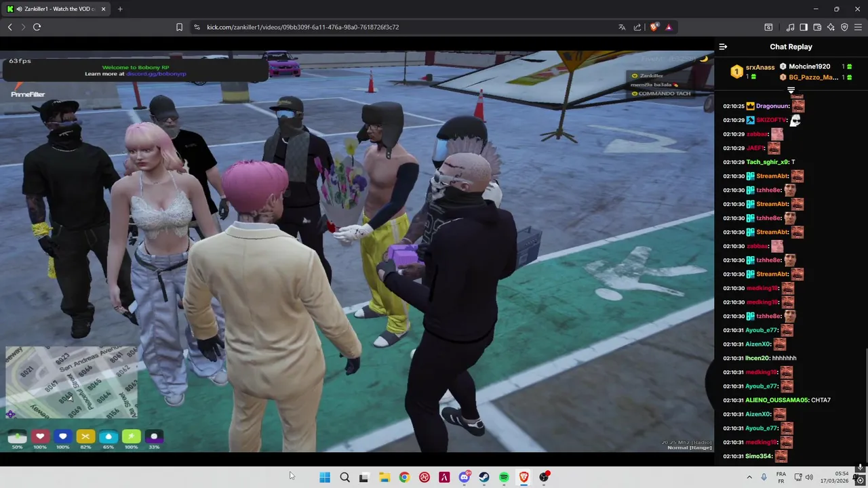The height and width of the screenshot is (488, 868).
Task: Open the Brave Wallet icon
Action: [817, 27]
